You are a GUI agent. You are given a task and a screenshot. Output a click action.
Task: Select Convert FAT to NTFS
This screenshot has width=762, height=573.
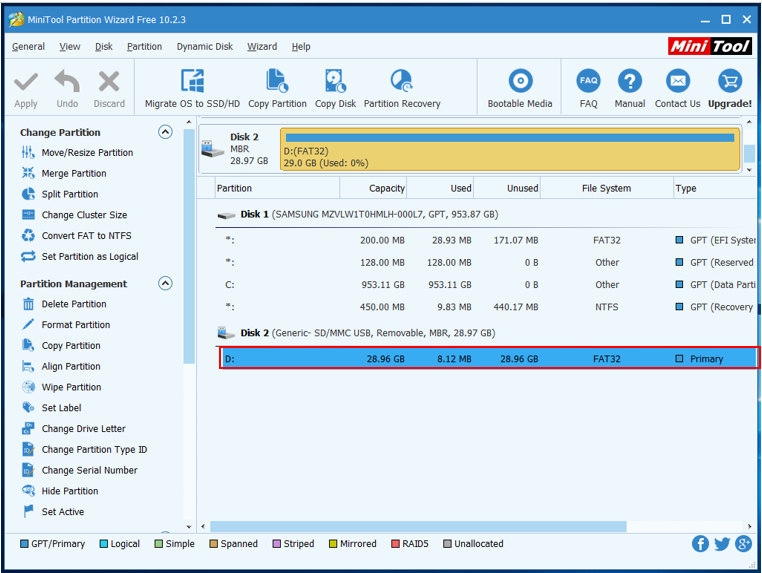[77, 236]
